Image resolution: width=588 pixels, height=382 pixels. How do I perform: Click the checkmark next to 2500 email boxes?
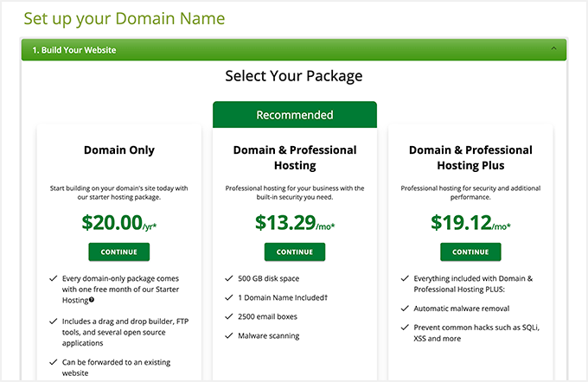pos(228,315)
